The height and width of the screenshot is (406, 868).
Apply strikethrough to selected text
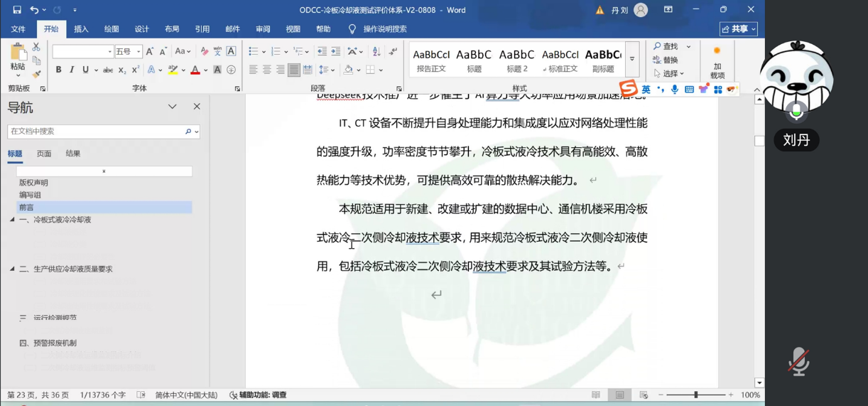(108, 70)
